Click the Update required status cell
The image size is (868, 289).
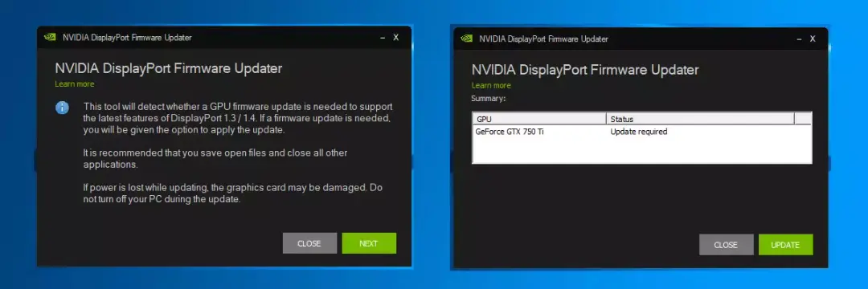(639, 132)
